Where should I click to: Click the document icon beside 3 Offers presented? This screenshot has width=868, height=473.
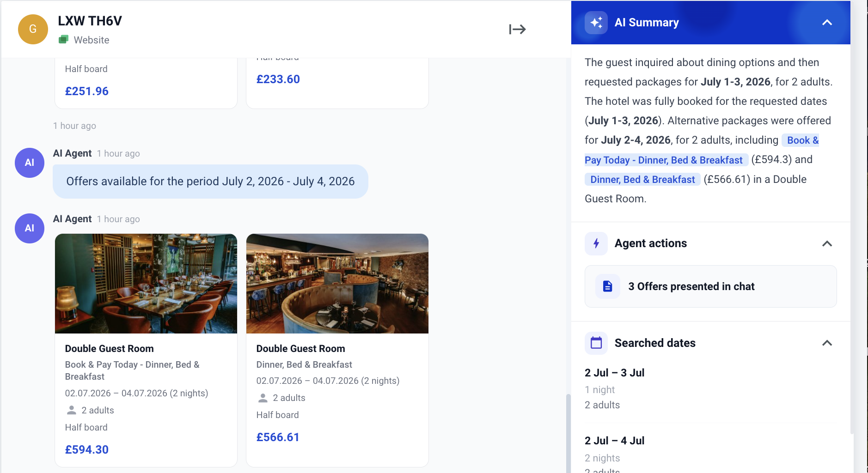[608, 286]
